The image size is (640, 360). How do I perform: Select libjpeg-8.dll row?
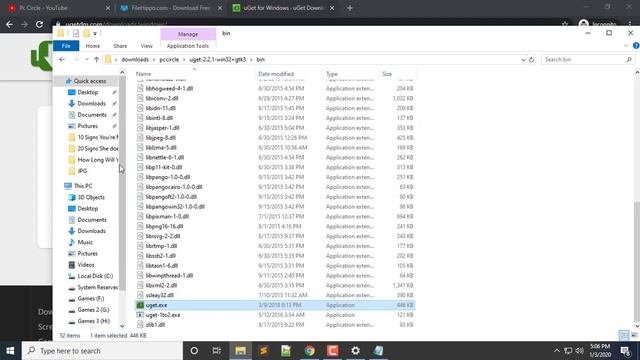coord(275,138)
